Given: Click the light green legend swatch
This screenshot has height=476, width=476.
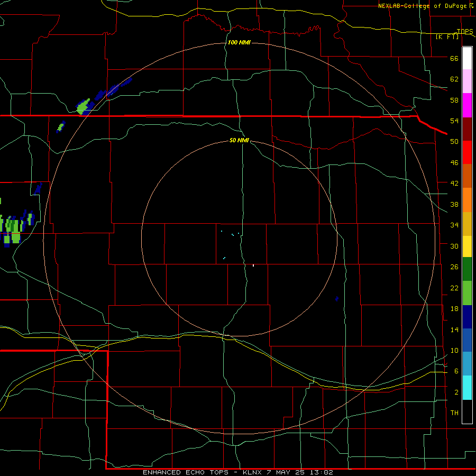Looking at the screenshot, I should (x=467, y=293).
